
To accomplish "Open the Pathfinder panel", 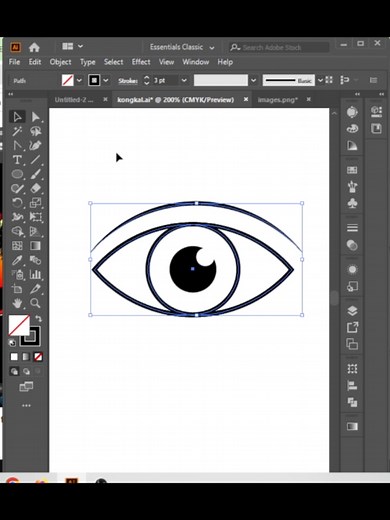I will [x=352, y=402].
